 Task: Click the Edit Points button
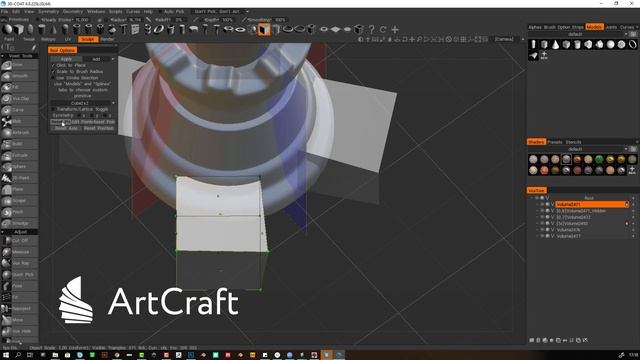[x=83, y=122]
